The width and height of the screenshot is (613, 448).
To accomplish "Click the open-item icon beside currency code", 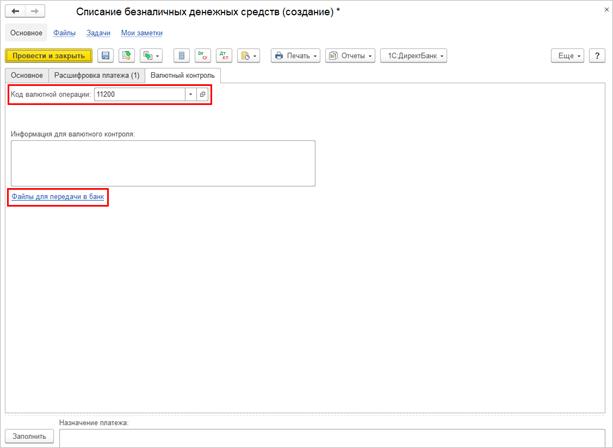I will click(202, 94).
